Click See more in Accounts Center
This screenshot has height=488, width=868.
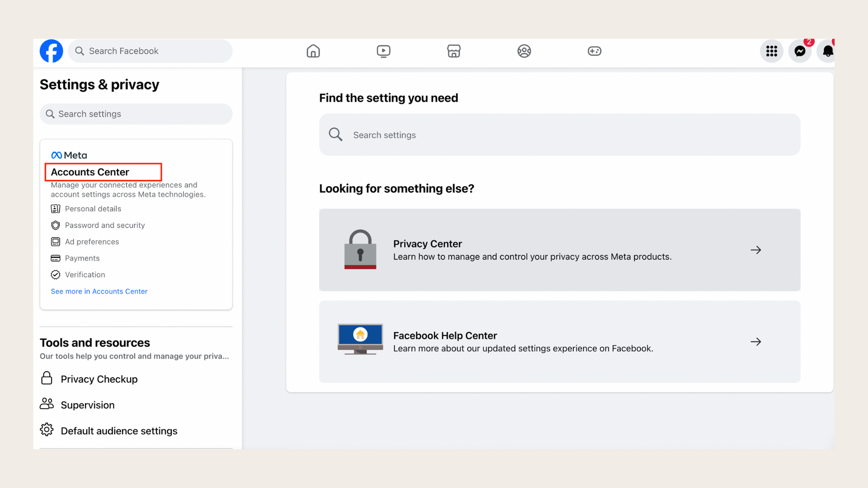point(99,291)
